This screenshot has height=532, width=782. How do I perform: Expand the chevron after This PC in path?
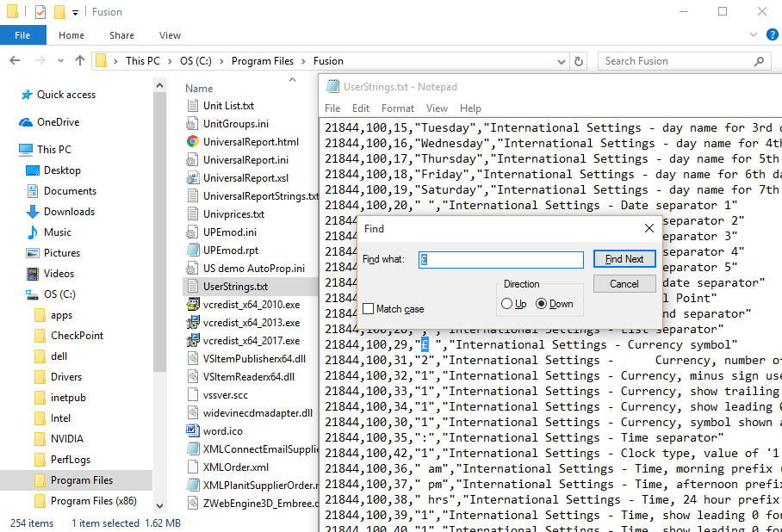pyautogui.click(x=170, y=61)
